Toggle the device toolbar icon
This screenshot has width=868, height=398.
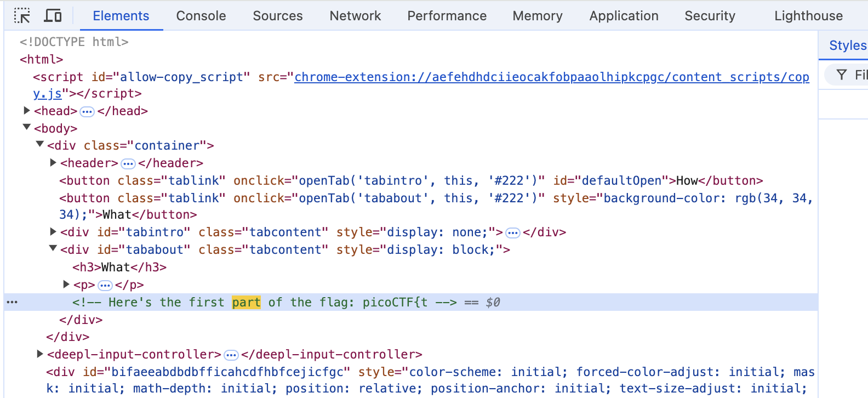tap(53, 16)
